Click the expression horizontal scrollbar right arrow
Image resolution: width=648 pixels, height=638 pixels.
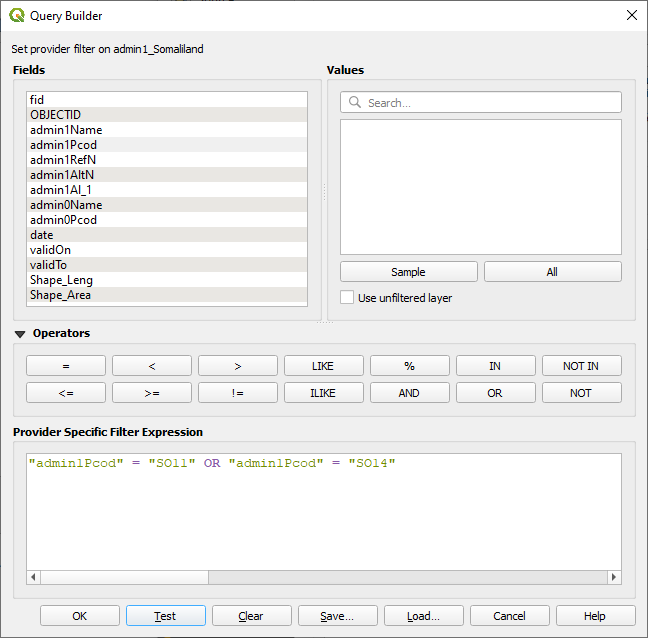[x=614, y=577]
